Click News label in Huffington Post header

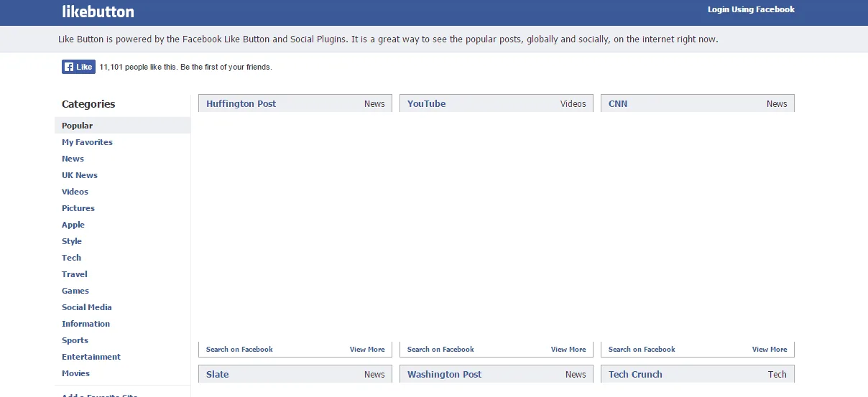[374, 103]
